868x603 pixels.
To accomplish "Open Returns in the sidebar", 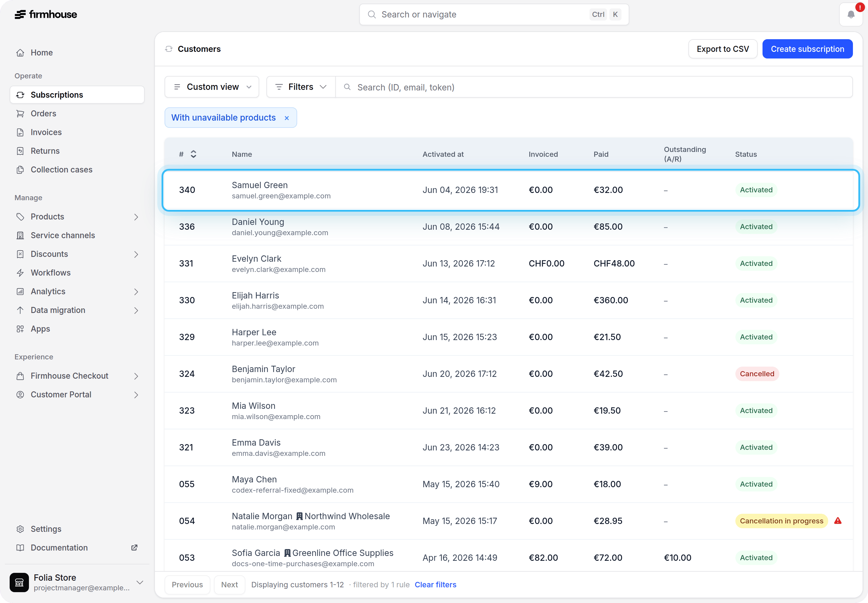I will coord(77,151).
